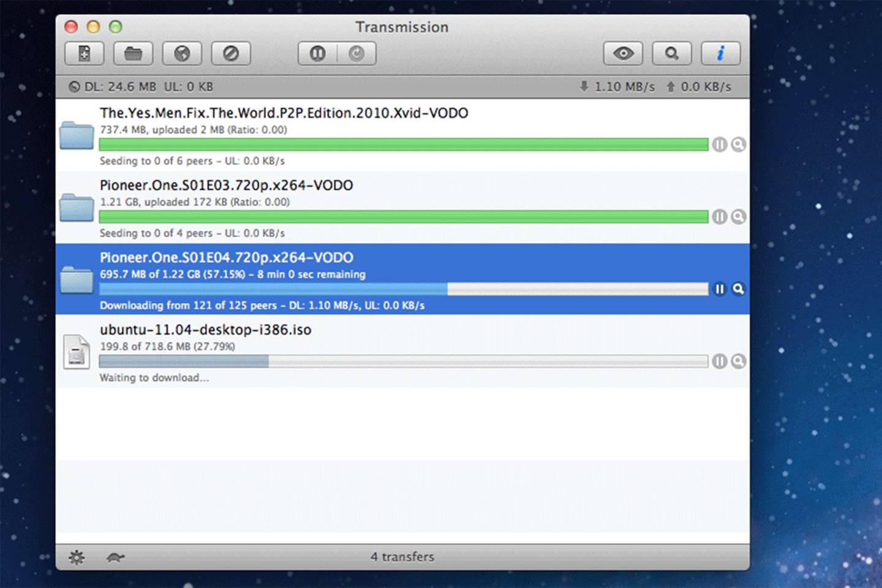Select The.Yes.Men.Fix.The.World torrent title
The height and width of the screenshot is (588, 882).
coord(284,113)
